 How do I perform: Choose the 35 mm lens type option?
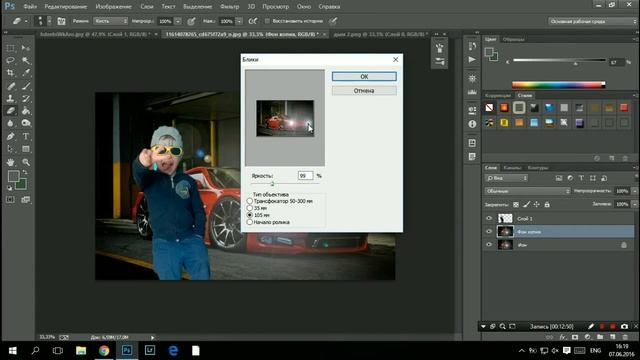point(249,208)
